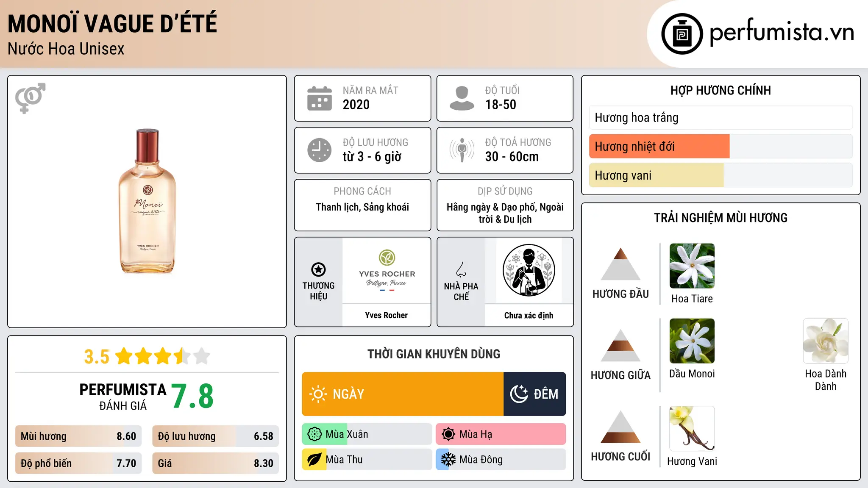Screen dimensions: 868x488
Task: Click the sun icon in the Ngày bar
Action: [x=318, y=394]
